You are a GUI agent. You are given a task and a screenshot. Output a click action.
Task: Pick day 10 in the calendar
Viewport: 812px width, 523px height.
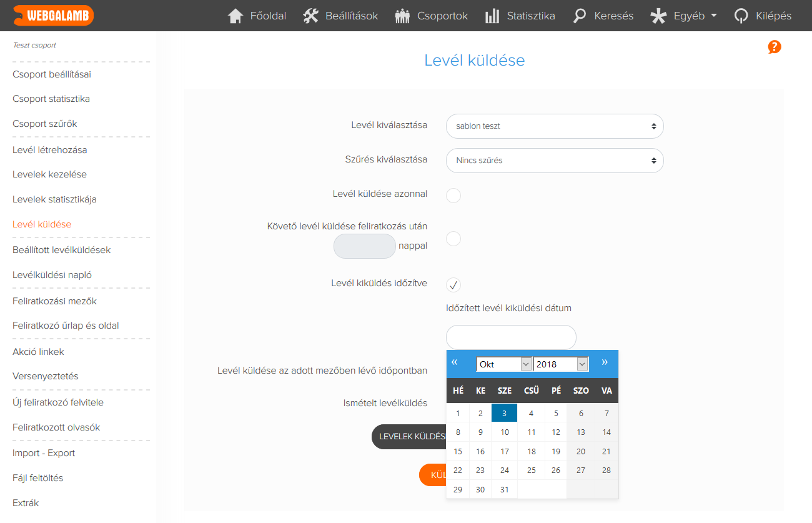[505, 432]
